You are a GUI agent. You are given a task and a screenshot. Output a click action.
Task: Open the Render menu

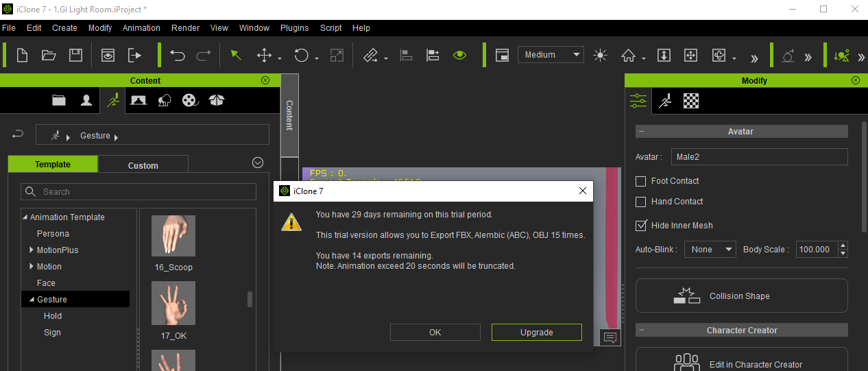tap(185, 28)
